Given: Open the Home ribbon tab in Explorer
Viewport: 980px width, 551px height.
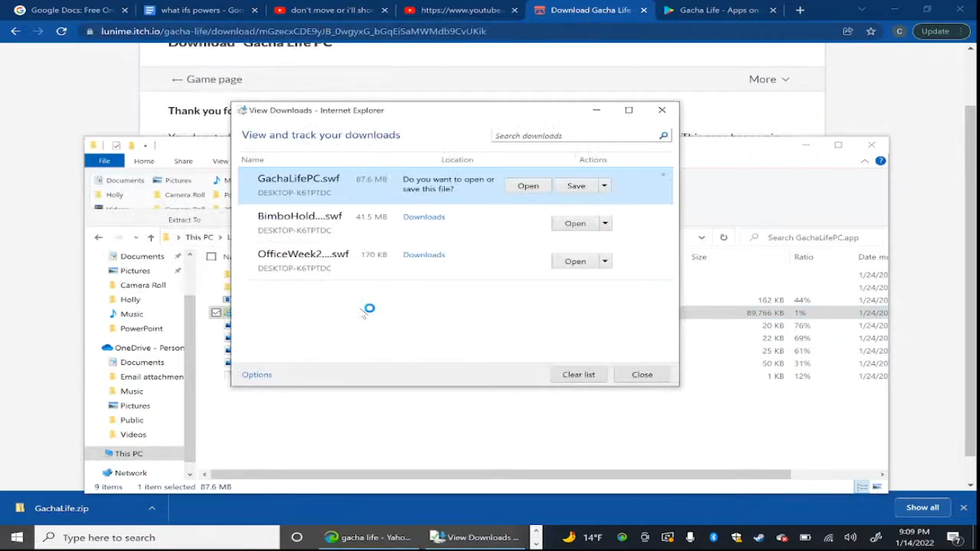Looking at the screenshot, I should click(x=144, y=161).
